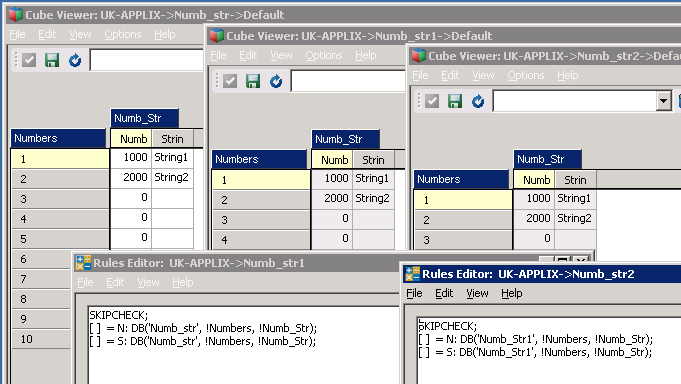Click the checkmark icon in Numb_str1 cube viewer
The height and width of the screenshot is (384, 681).
coord(230,81)
